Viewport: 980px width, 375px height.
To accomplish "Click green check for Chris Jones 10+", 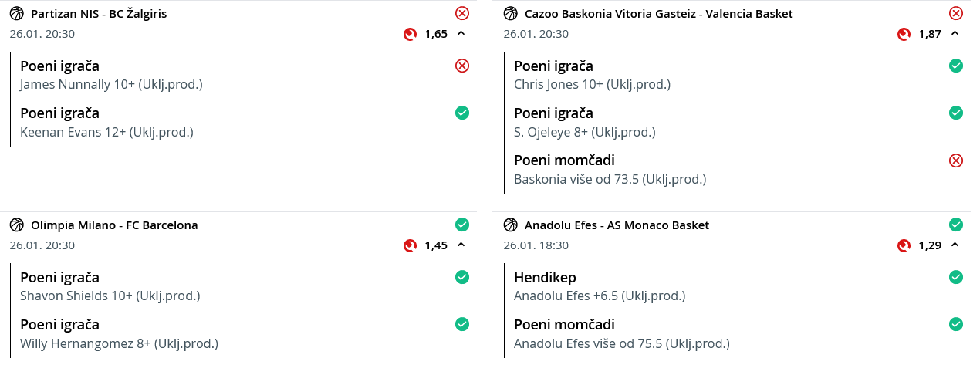I will [x=956, y=66].
